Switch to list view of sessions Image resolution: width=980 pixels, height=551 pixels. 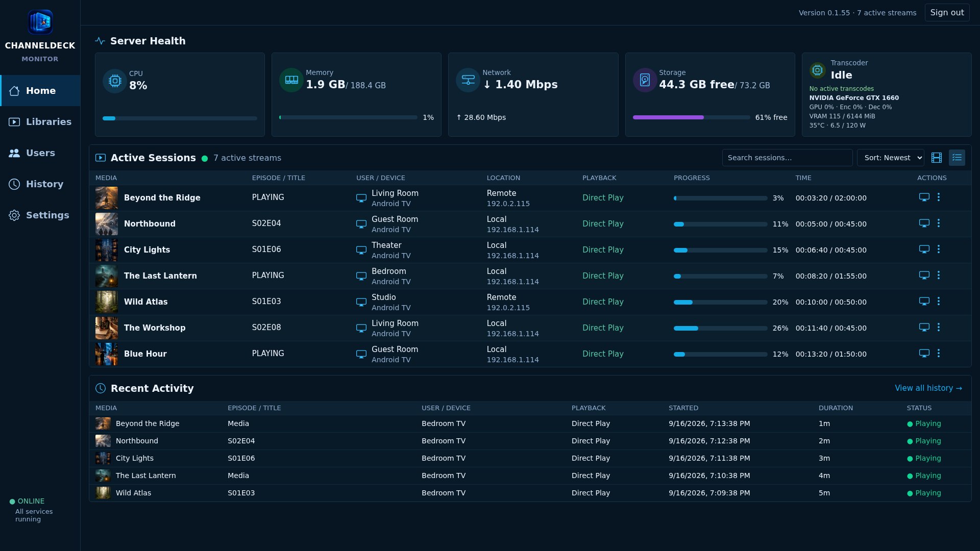[x=957, y=158]
